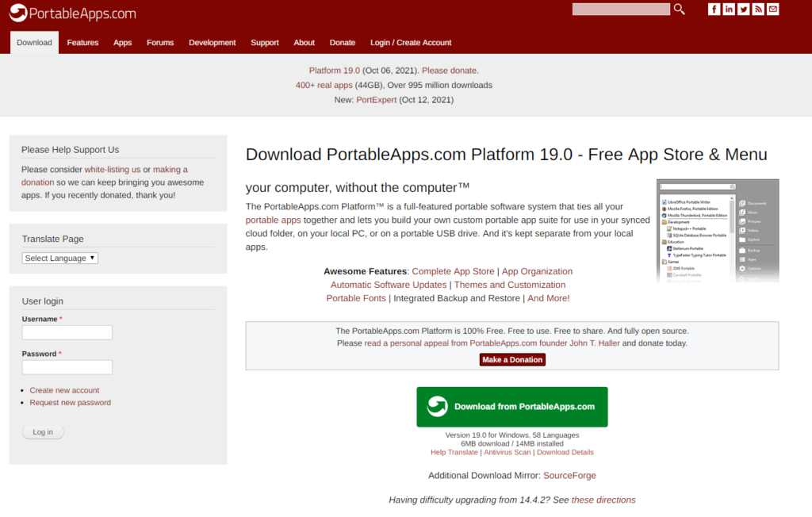
Task: Click the these directions link
Action: [x=603, y=500]
